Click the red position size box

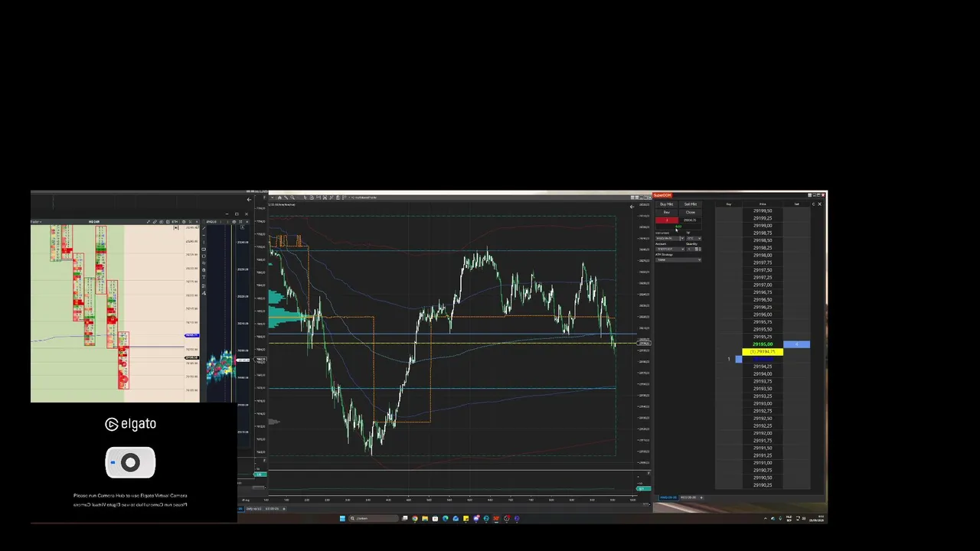667,220
